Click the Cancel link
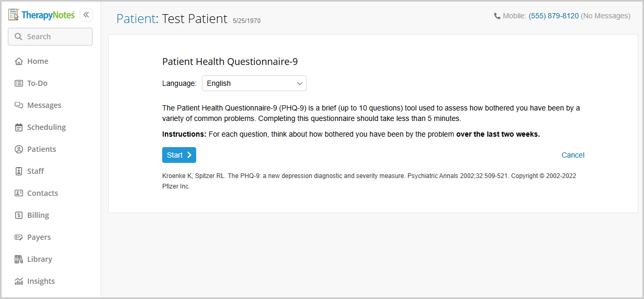Screen dimensions: 644x299 (573, 155)
